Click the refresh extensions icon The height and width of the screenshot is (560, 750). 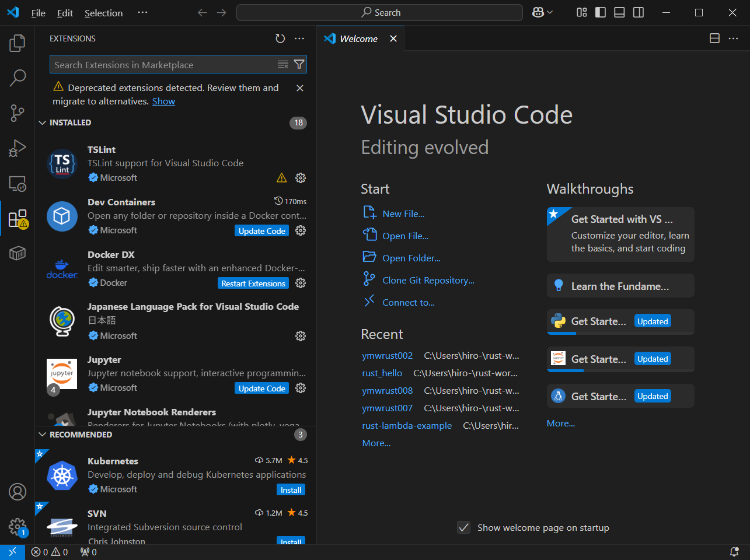pos(280,38)
